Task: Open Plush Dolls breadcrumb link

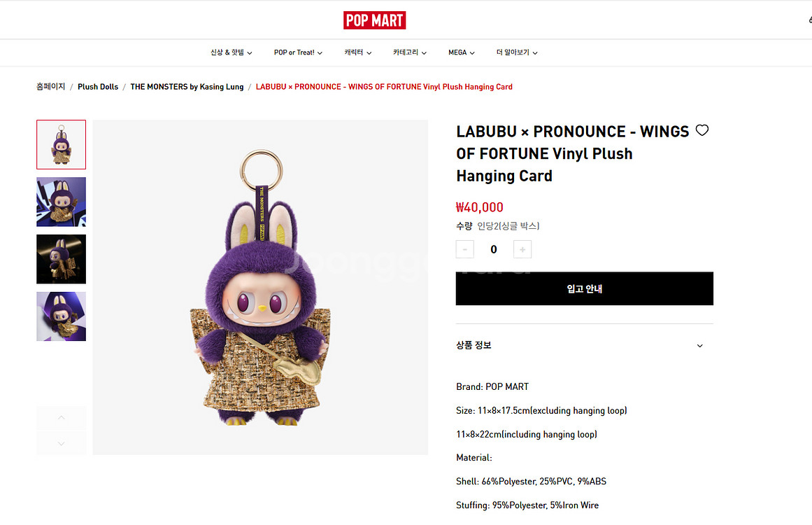Action: pos(98,87)
